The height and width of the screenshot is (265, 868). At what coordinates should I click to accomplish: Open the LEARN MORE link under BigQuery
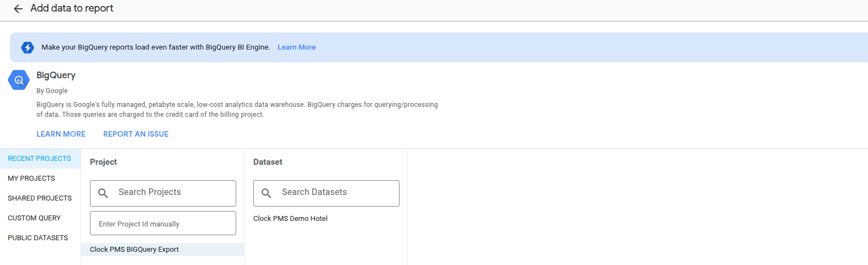tap(61, 134)
